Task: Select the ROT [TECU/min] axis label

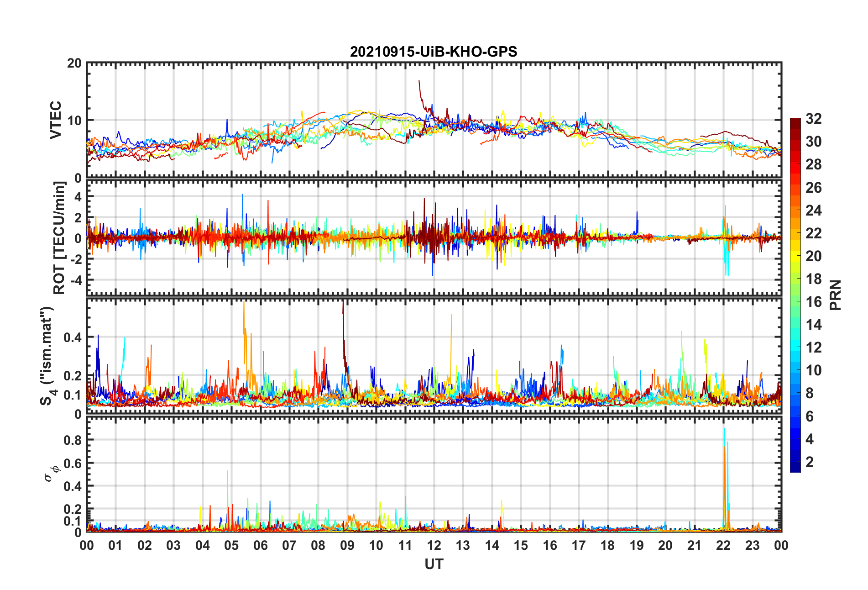Action: click(x=59, y=238)
